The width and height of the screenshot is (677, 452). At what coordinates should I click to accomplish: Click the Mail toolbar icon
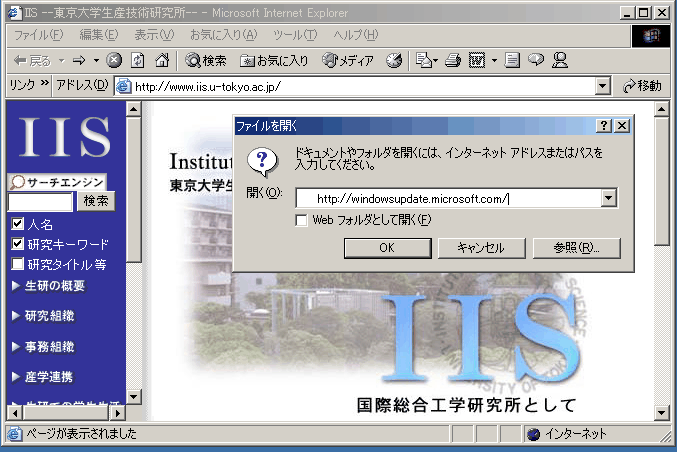click(426, 60)
